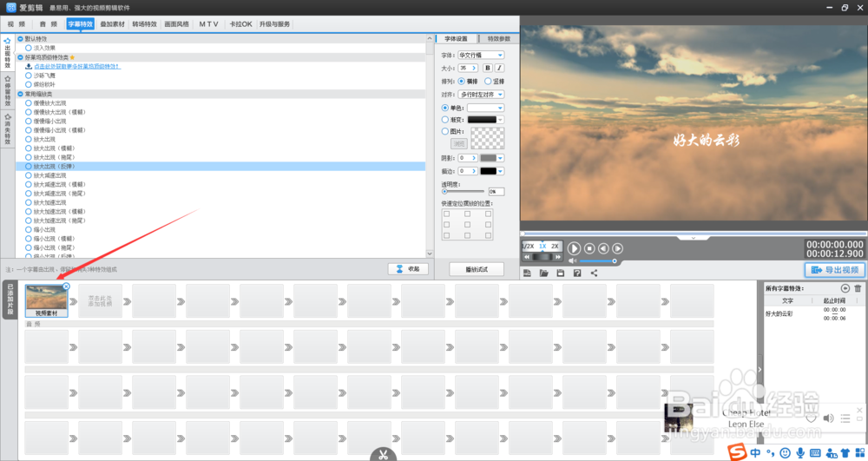Choose the 单色 solid color fill option
The image size is (868, 461).
tap(445, 108)
